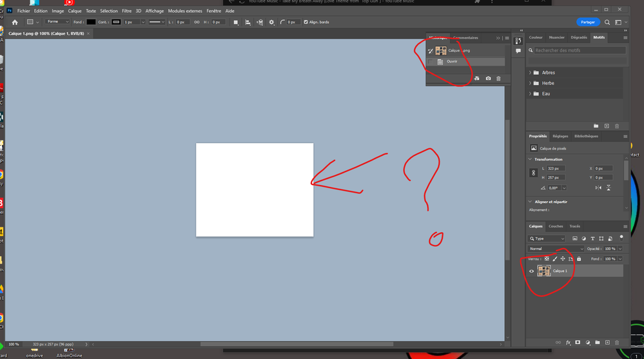644x359 pixels.
Task: Open the Normal blend mode dropdown
Action: (556, 249)
